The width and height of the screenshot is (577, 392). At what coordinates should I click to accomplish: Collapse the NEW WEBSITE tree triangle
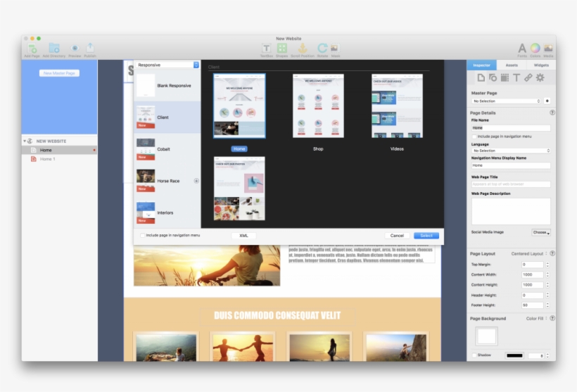tap(25, 141)
